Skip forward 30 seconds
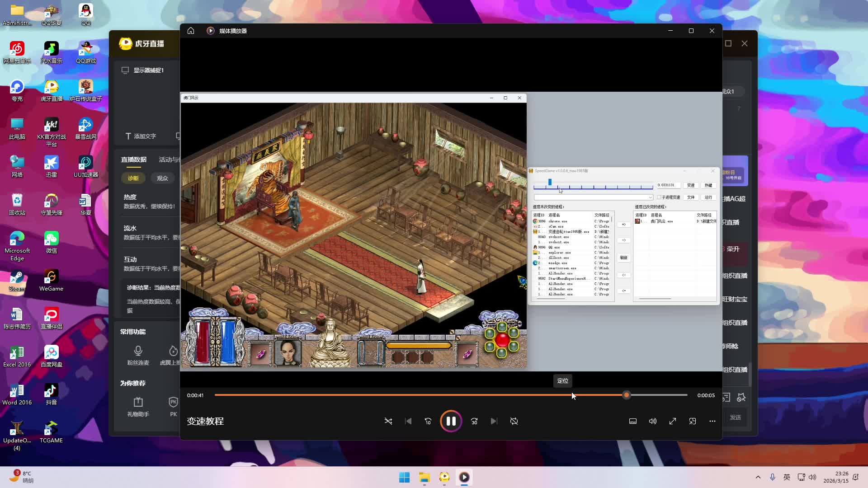This screenshot has width=868, height=488. point(474,421)
